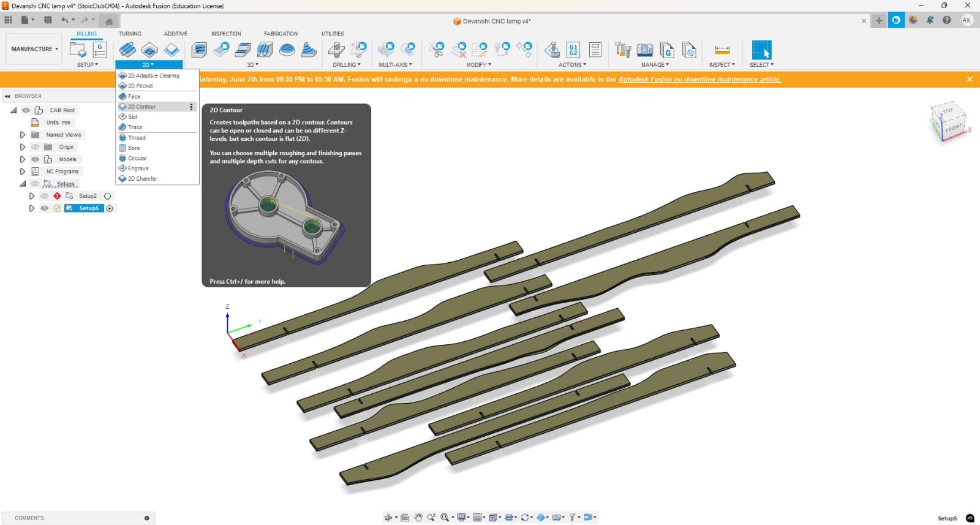Open the 3D dropdown menu
980x525 pixels.
click(253, 64)
